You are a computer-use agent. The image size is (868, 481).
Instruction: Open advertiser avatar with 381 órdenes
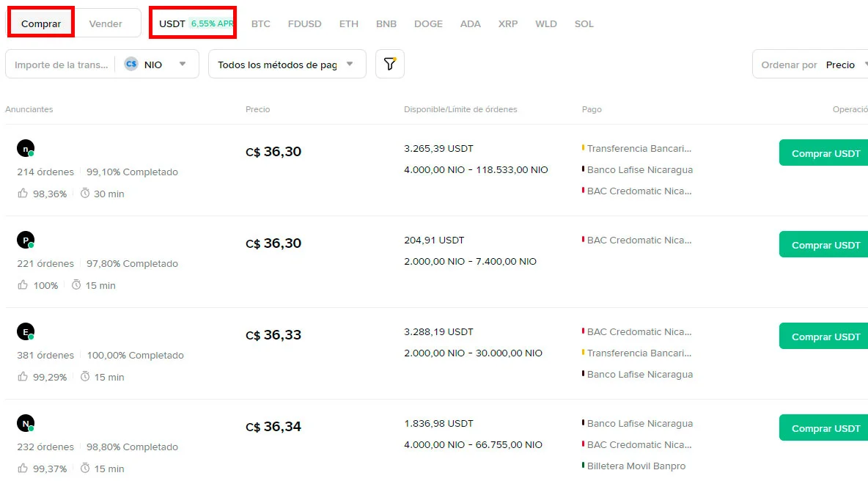(x=26, y=331)
